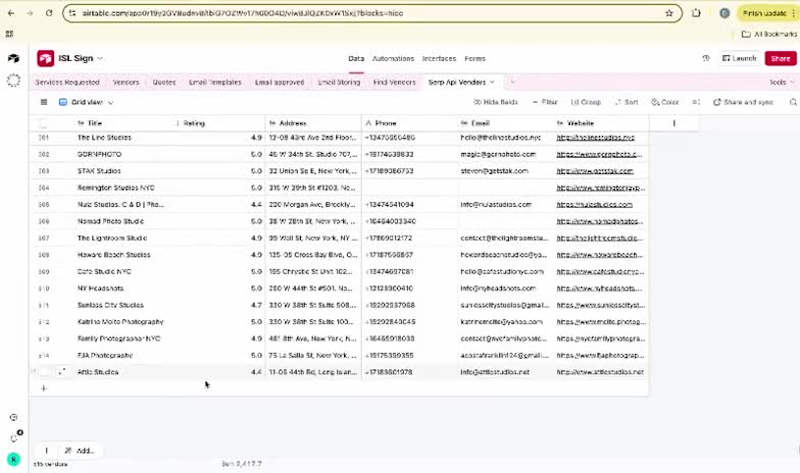800x473 pixels.
Task: Open the Email approved table tab
Action: coord(279,82)
